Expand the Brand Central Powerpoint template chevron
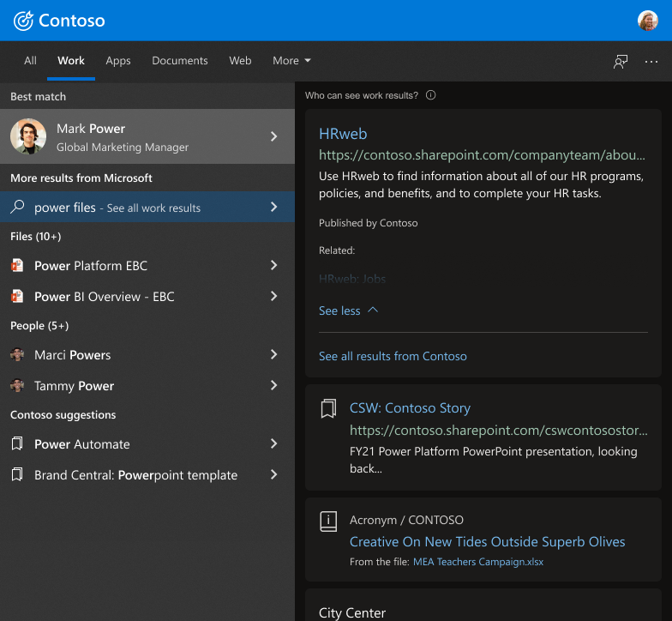 pos(274,475)
